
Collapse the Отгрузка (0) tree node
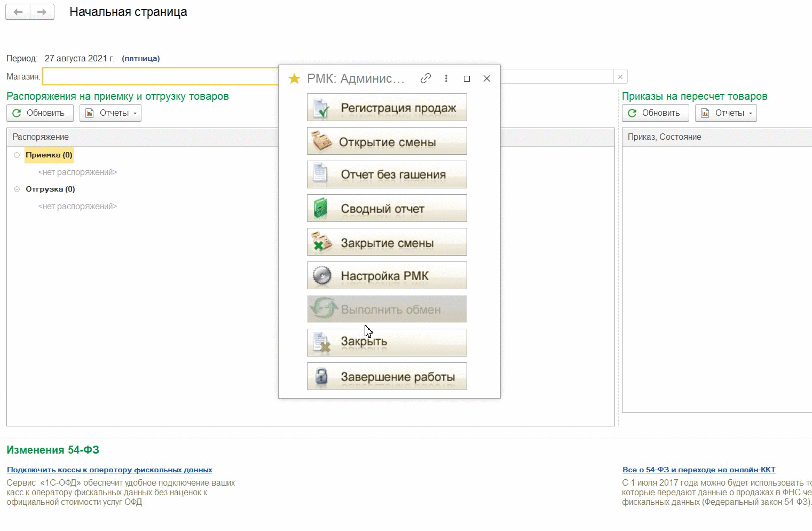click(x=17, y=189)
